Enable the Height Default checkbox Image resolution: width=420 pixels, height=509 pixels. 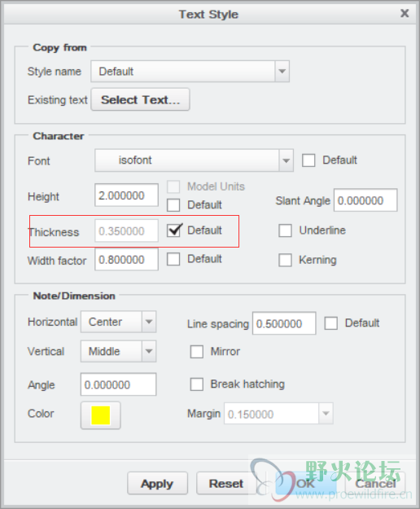coord(173,205)
